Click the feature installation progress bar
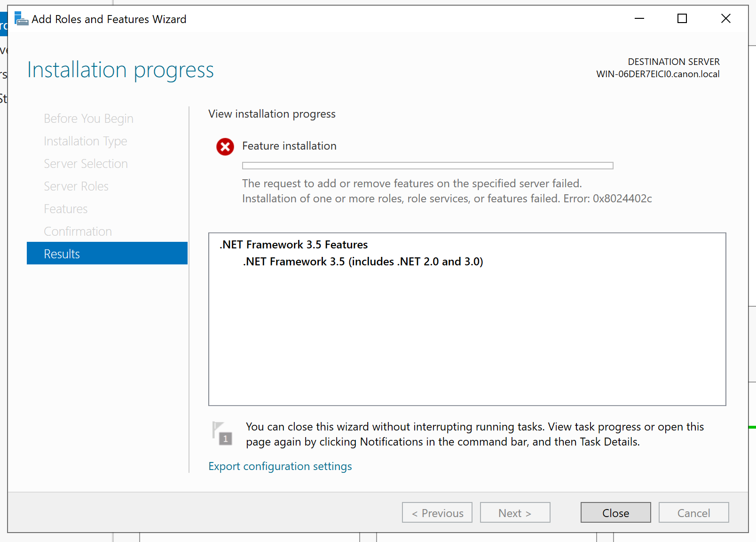This screenshot has width=756, height=542. (x=428, y=166)
